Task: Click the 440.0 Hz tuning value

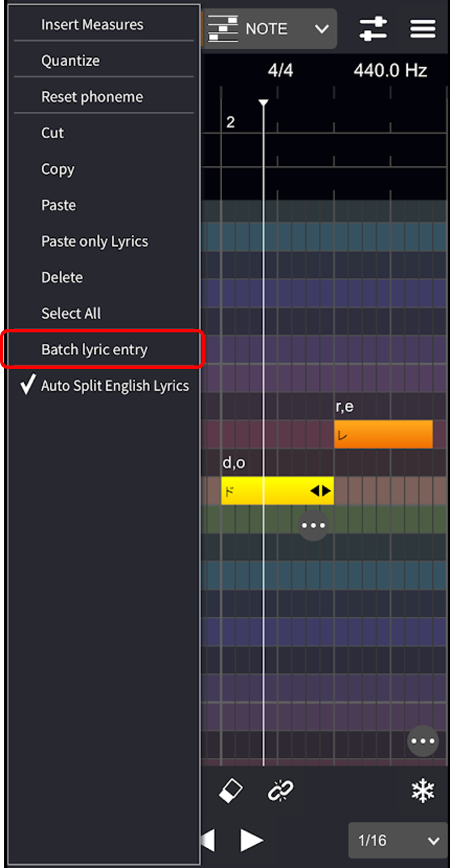Action: coord(390,71)
